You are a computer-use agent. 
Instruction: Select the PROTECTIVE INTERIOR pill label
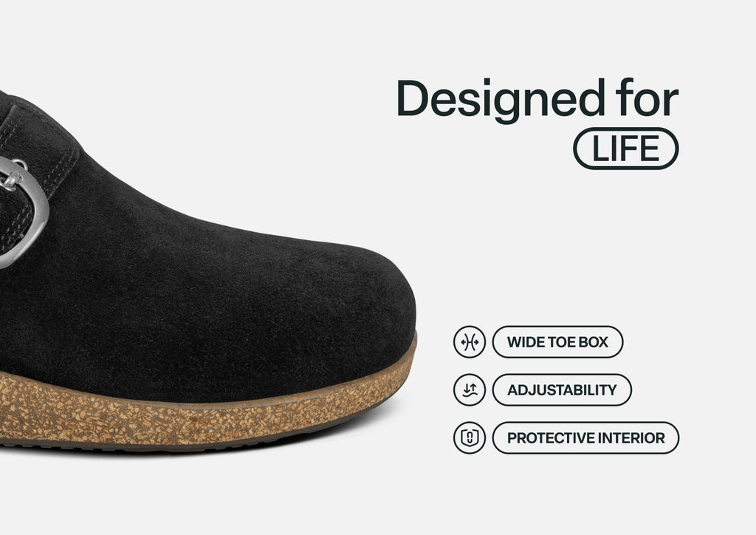(x=585, y=438)
